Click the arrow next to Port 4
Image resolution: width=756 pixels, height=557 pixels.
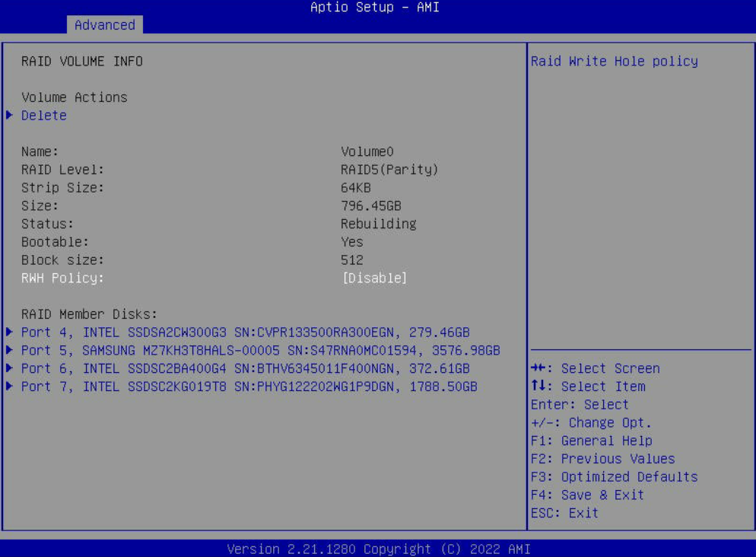9,332
